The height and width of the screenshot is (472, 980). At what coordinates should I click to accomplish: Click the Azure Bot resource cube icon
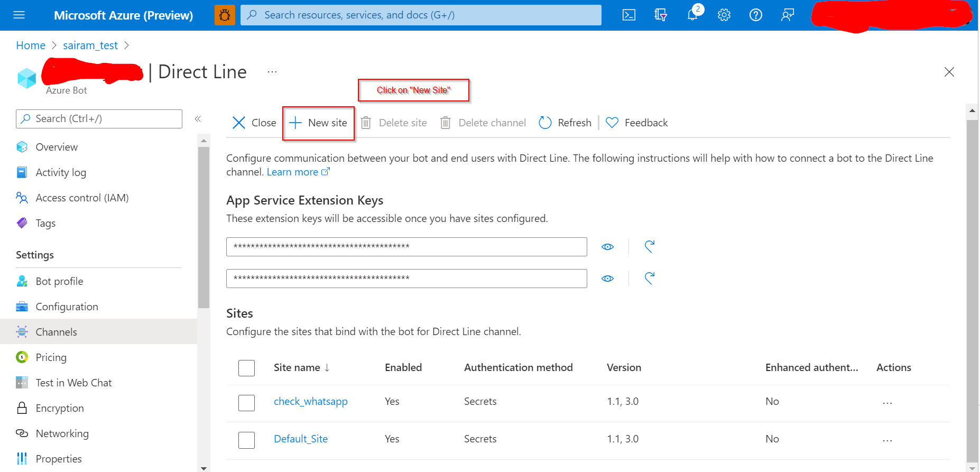26,78
